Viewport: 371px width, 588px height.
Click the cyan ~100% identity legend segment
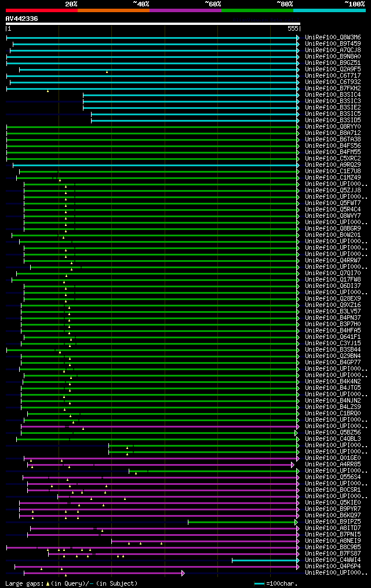[330, 10]
